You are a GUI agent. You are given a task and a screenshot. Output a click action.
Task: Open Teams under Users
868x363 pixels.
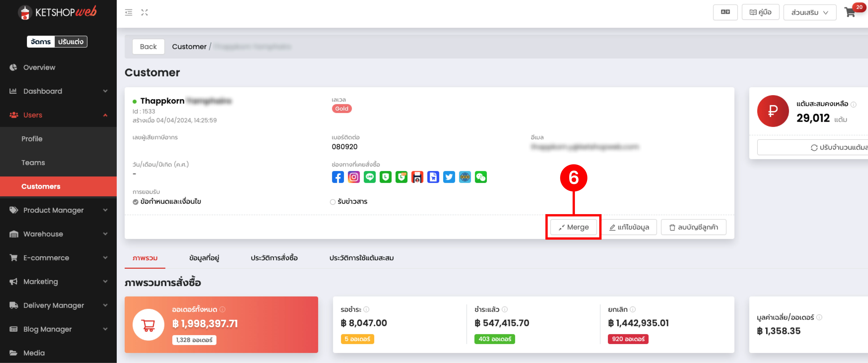pos(58,163)
